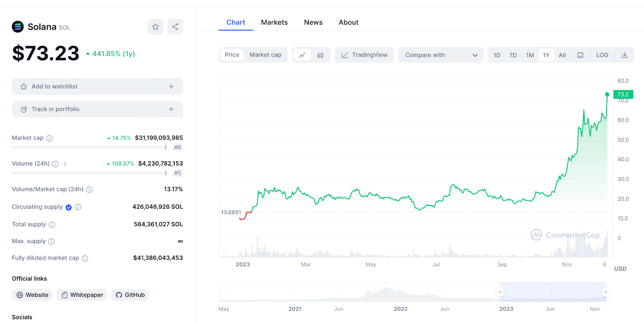Select the Market cap chart toggle
Screen dimensions: 644x324
(x=265, y=55)
